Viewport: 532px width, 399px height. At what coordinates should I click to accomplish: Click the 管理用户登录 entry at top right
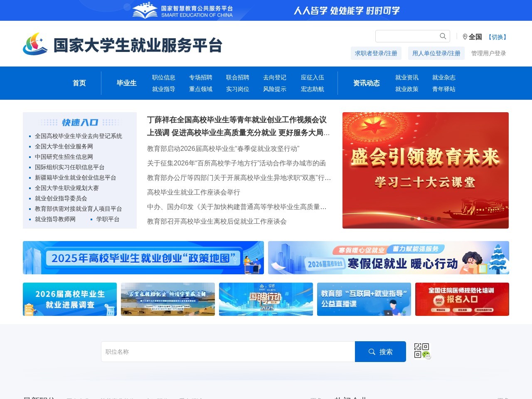488,53
